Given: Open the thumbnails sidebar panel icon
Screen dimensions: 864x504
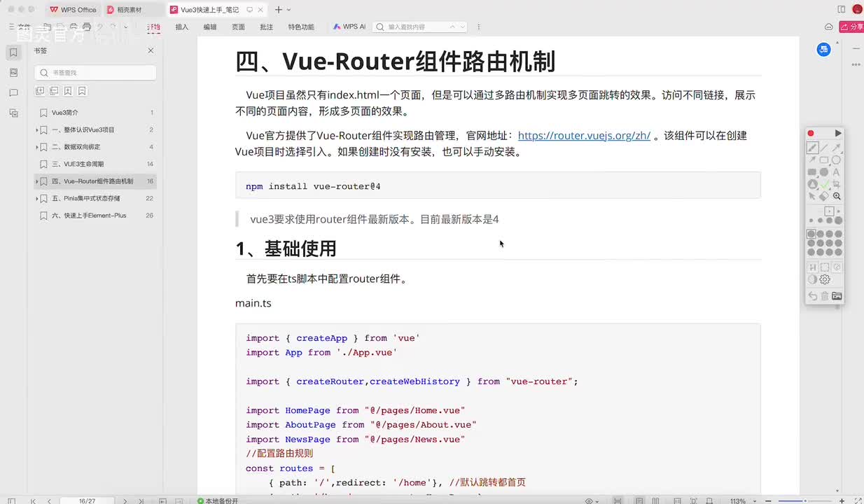Looking at the screenshot, I should point(13,73).
